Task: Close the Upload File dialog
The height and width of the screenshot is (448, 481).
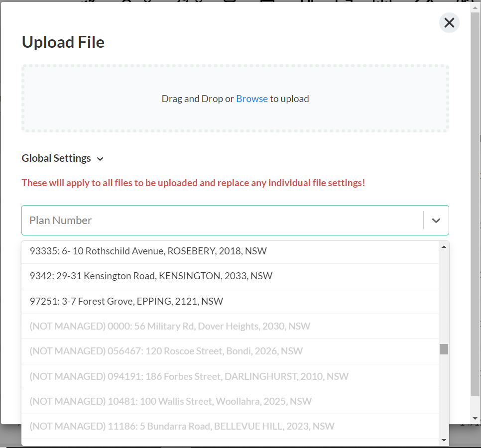Action: [x=449, y=22]
